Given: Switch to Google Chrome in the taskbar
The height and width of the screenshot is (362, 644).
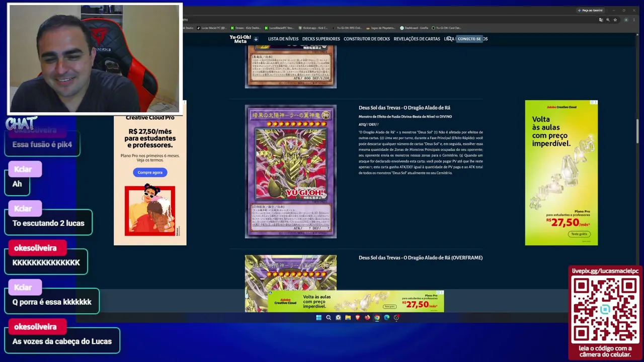Looking at the screenshot, I should [377, 317].
